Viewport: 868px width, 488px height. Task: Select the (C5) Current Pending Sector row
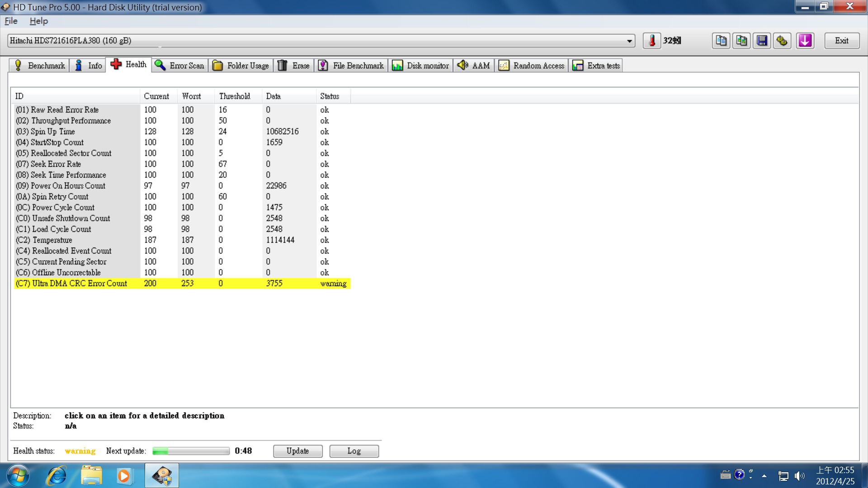182,262
